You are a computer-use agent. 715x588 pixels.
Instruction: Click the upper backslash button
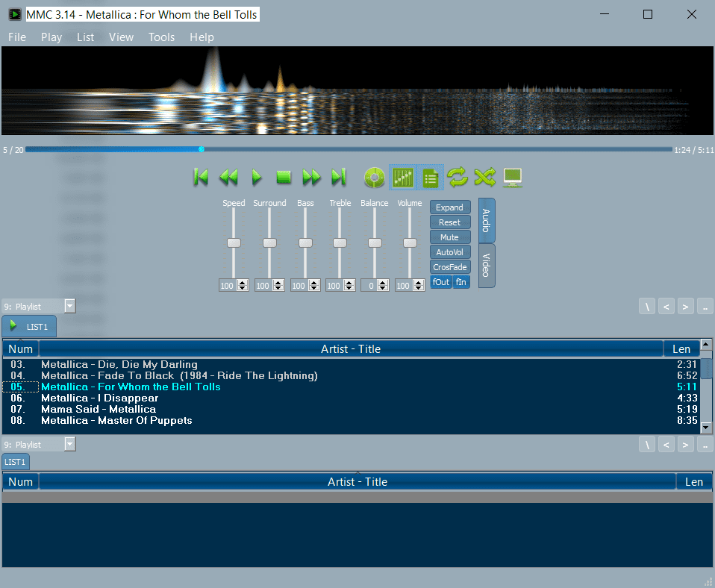647,306
